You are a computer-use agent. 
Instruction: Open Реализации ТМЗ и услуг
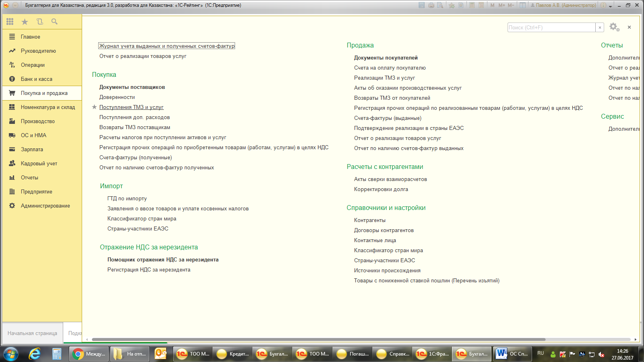(384, 78)
